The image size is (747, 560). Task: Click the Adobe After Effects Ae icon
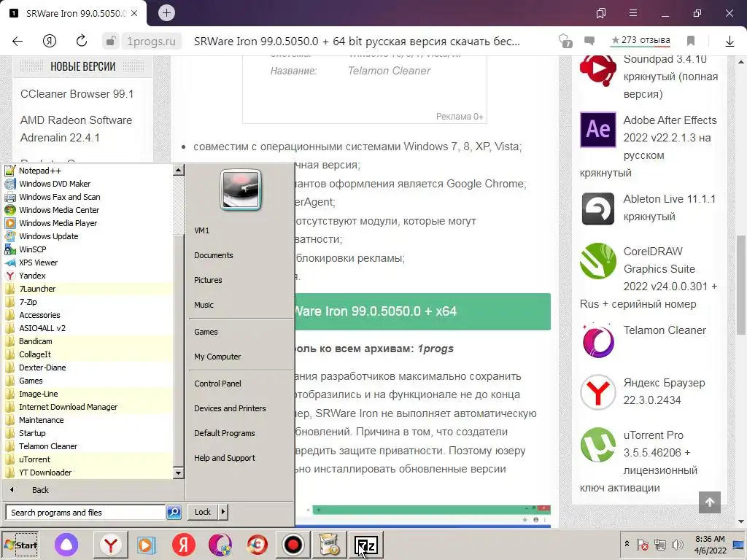(x=598, y=130)
